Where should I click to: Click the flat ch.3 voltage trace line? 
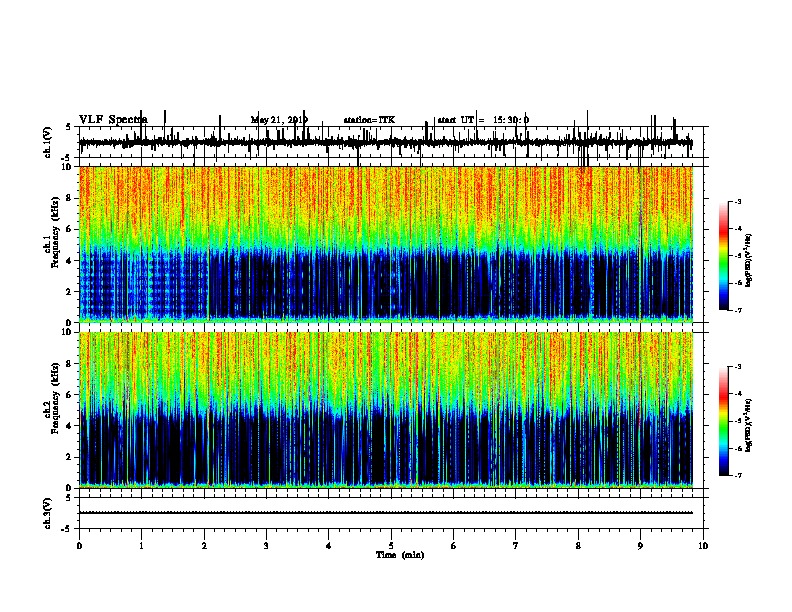pos(386,513)
